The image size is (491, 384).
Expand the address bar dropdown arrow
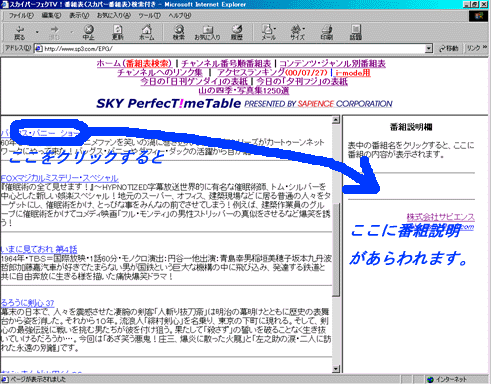click(429, 49)
